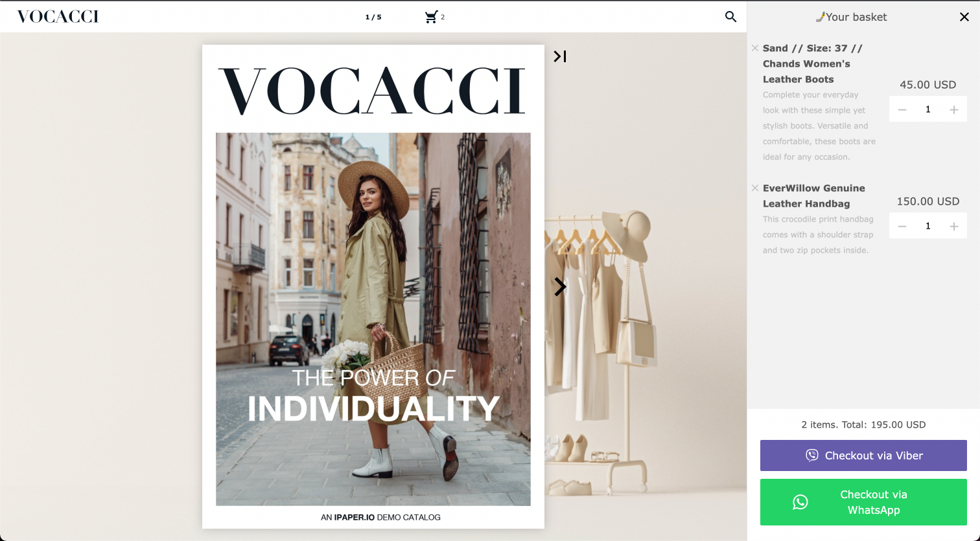Decrease quantity of Leather Boots
This screenshot has width=980, height=541.
click(x=902, y=109)
